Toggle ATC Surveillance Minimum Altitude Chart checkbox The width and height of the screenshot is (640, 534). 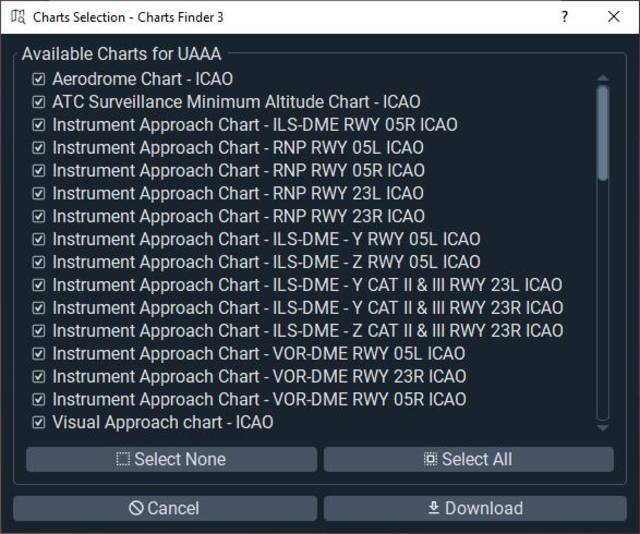(39, 102)
